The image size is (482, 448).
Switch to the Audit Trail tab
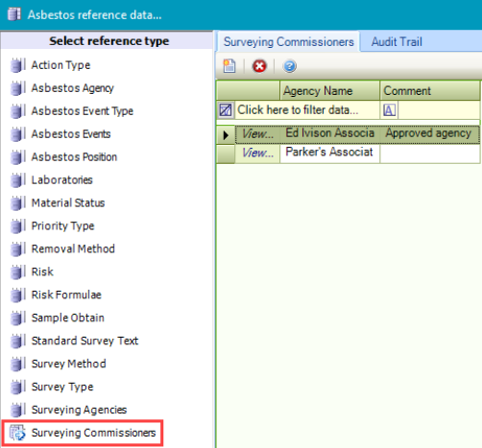(397, 42)
